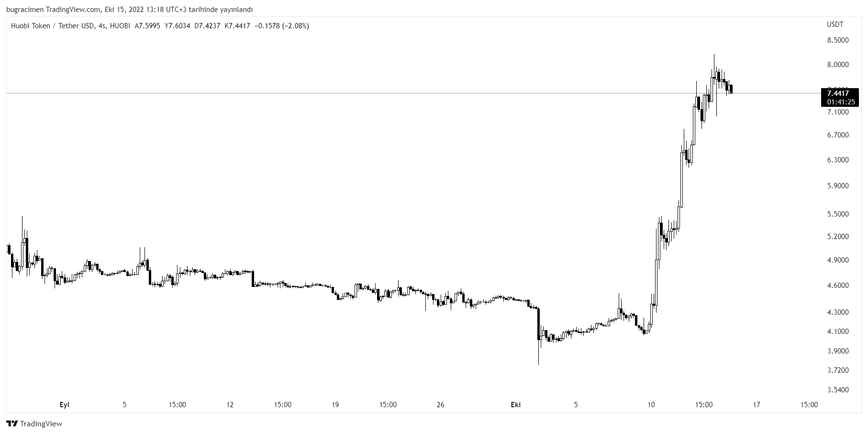Click the 5.5000 price axis label
This screenshot has width=868, height=434.
click(838, 214)
